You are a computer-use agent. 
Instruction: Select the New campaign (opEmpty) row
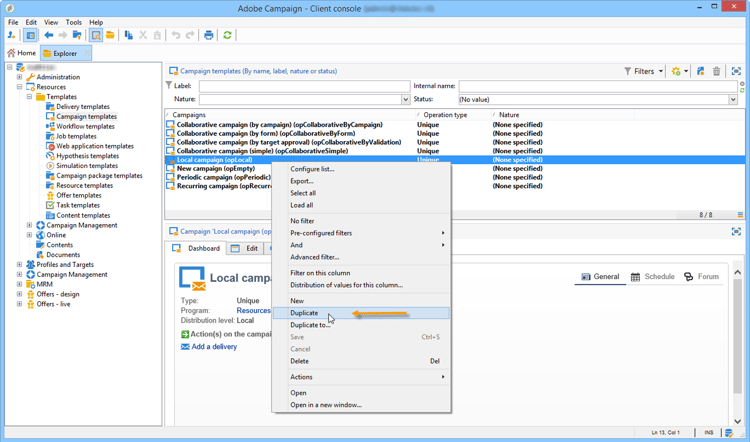[x=216, y=168]
